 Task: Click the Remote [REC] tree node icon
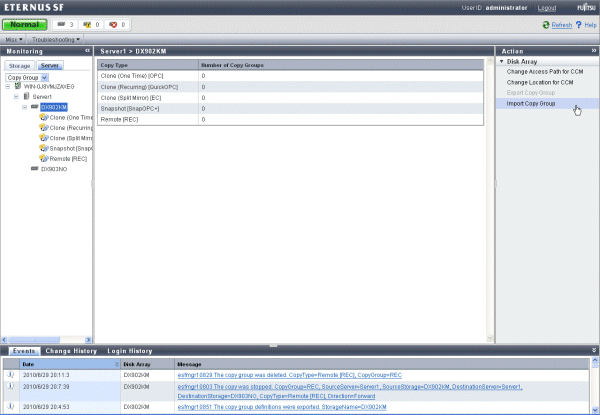[x=43, y=158]
